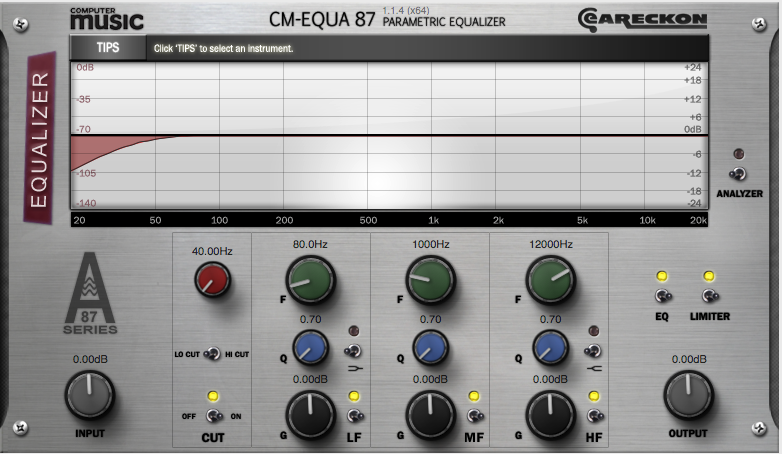Click the LF gain value 0.00dB

(x=310, y=379)
